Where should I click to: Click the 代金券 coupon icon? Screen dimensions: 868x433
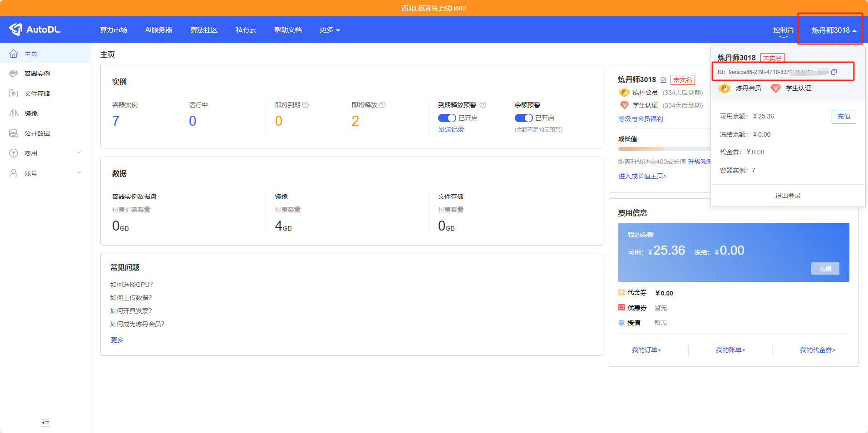(621, 292)
